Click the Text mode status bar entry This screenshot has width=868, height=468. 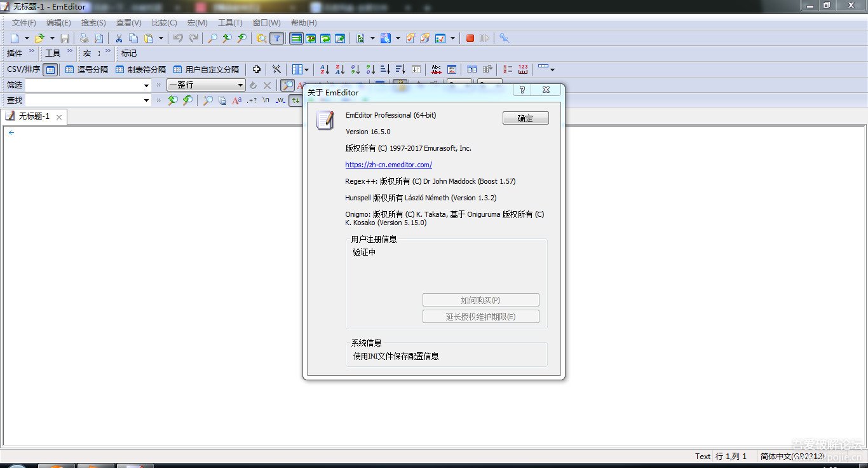[703, 456]
